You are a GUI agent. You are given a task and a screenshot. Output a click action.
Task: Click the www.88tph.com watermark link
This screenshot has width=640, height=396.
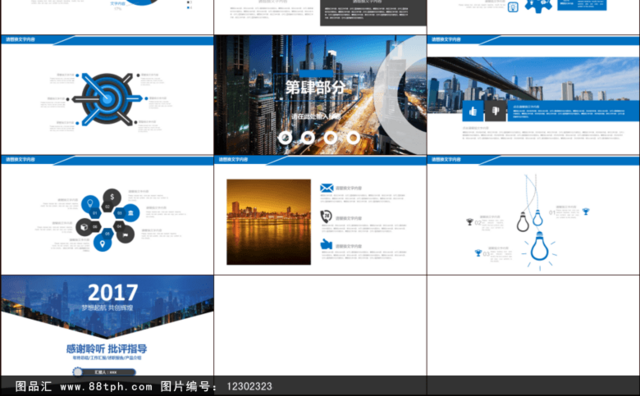click(106, 386)
